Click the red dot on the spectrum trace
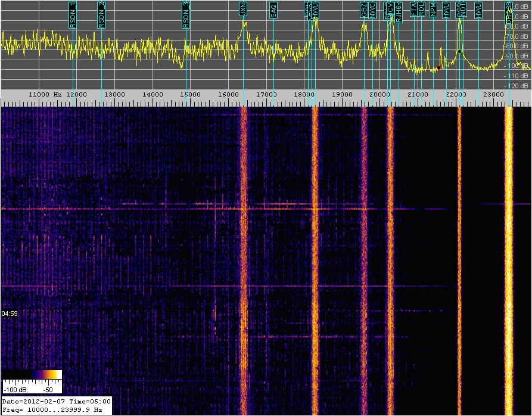The height and width of the screenshot is (416, 532). click(438, 68)
